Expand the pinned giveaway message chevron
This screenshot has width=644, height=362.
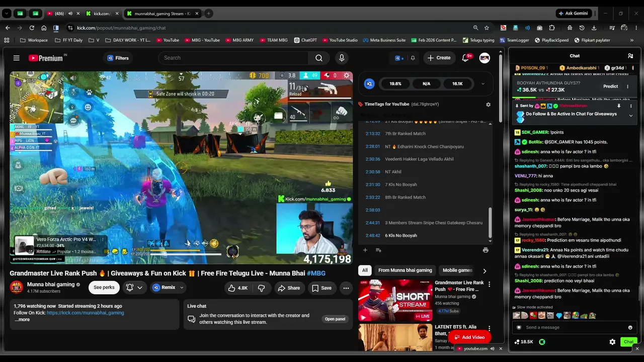pos(631,116)
